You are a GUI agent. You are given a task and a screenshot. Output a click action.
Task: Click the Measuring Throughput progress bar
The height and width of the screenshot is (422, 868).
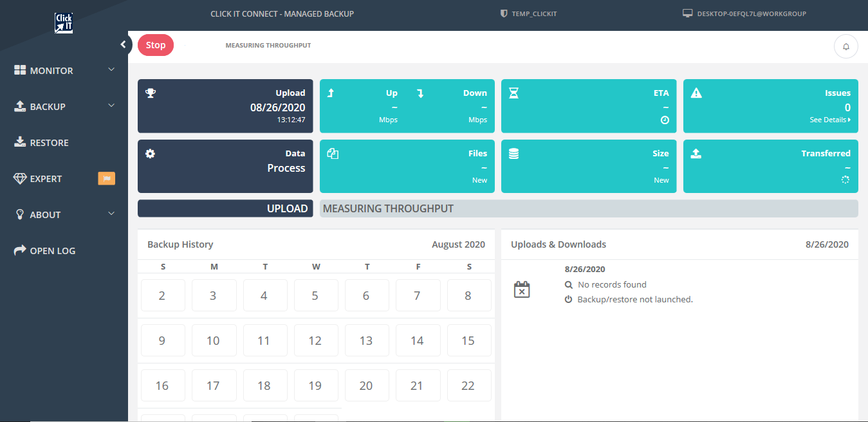[589, 208]
